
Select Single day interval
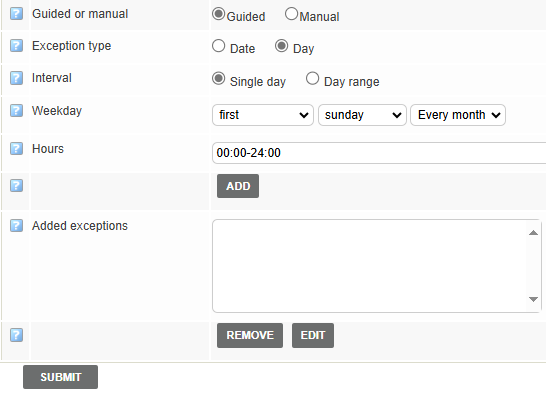point(218,78)
